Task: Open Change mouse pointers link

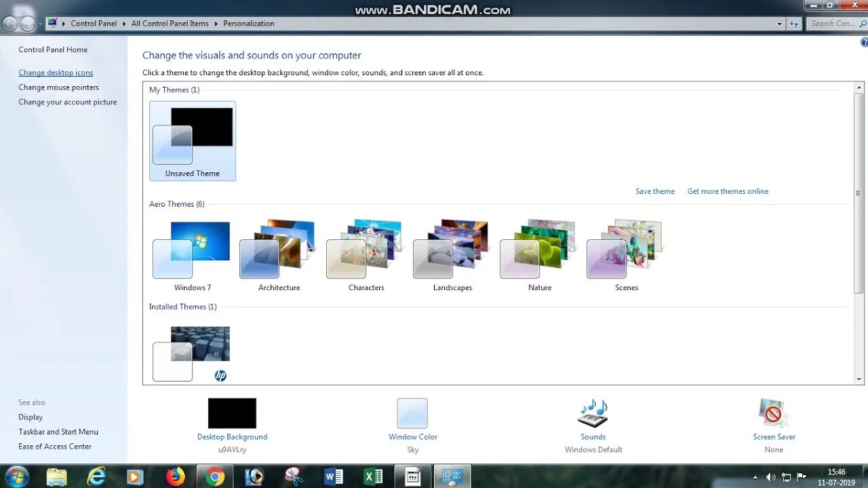Action: 58,87
